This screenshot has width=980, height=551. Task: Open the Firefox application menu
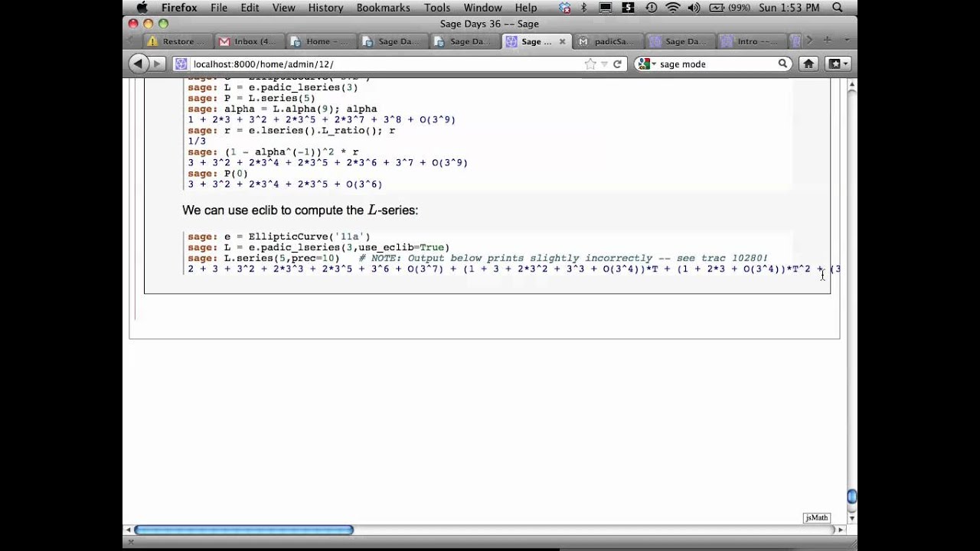tap(179, 8)
